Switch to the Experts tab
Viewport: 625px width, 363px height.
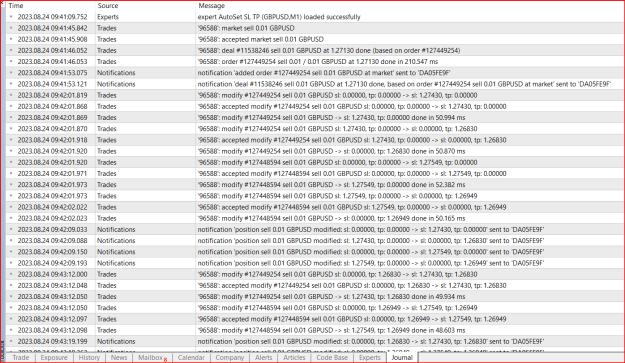pyautogui.click(x=369, y=357)
